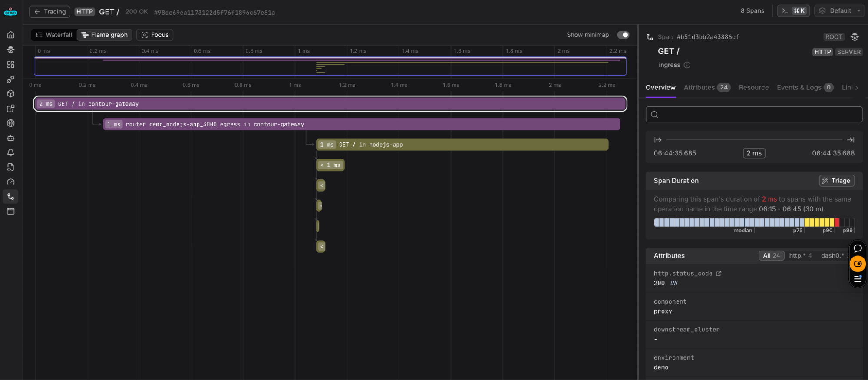Click the 'downstream_cluster' attribute row
This screenshot has width=868, height=380.
point(754,334)
